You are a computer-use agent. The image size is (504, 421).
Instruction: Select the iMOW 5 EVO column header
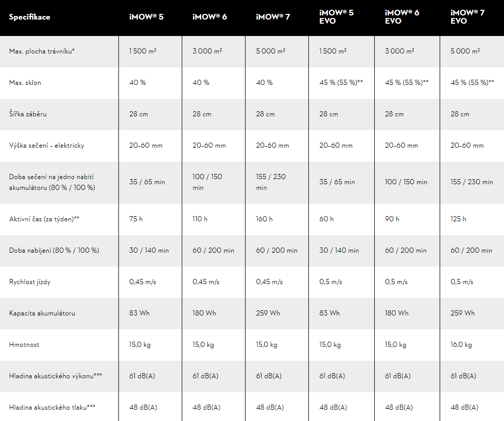(337, 16)
